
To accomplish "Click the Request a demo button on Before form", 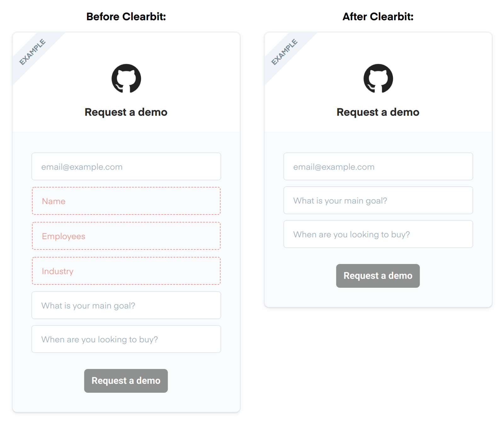I will click(x=126, y=381).
